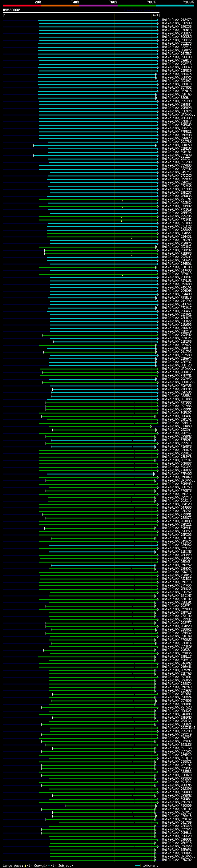Click the label UniRef100_B2CHJ4
197x868 pixels.
point(177,98)
